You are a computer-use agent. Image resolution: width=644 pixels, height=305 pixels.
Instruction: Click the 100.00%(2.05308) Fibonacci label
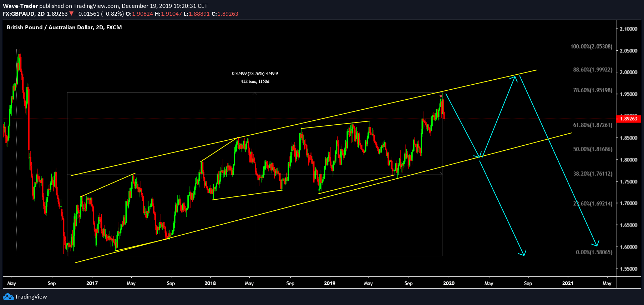591,46
